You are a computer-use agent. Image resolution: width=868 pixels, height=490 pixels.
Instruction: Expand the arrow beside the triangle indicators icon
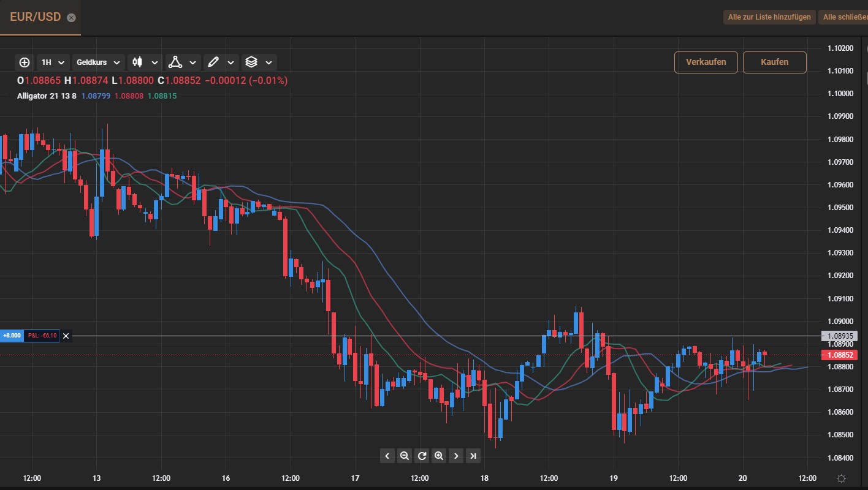coord(192,62)
